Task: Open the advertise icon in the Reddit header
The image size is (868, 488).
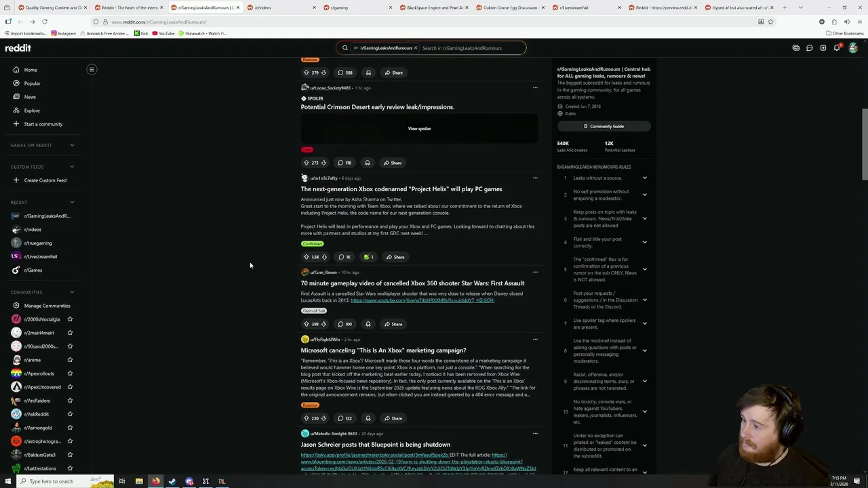Action: 795,48
